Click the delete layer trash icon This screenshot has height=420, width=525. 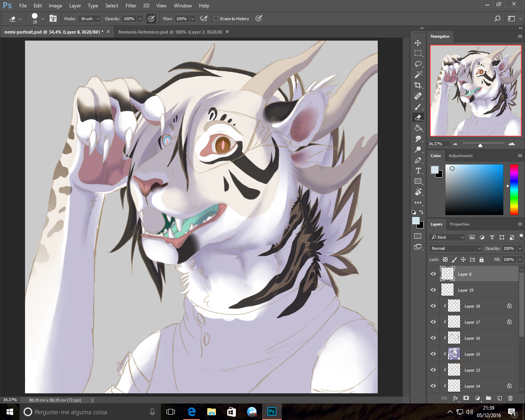pos(510,398)
